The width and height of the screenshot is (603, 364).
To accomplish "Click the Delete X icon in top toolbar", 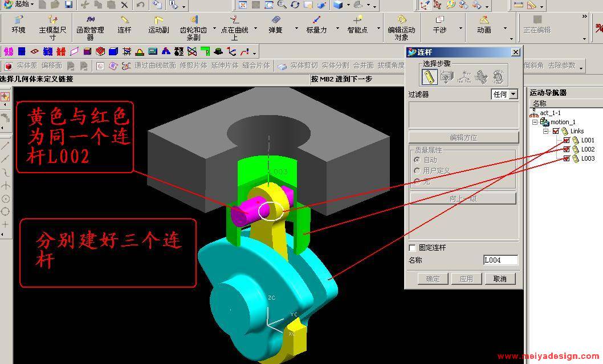I will [124, 5].
